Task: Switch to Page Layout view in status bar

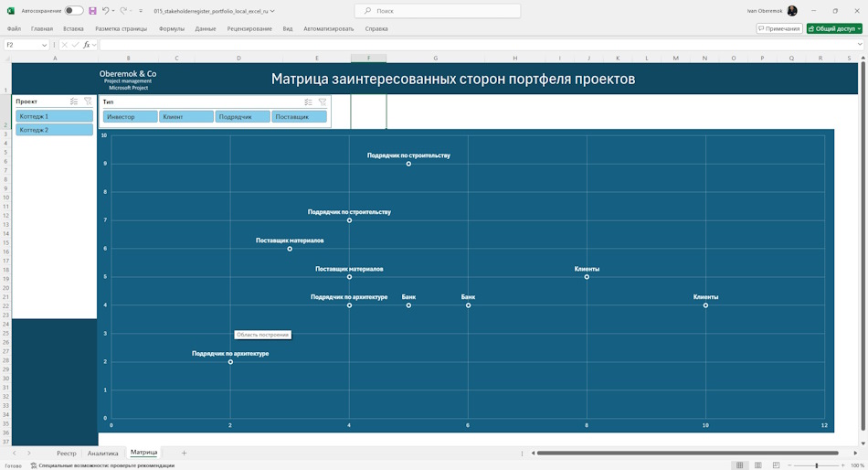Action: [757, 465]
